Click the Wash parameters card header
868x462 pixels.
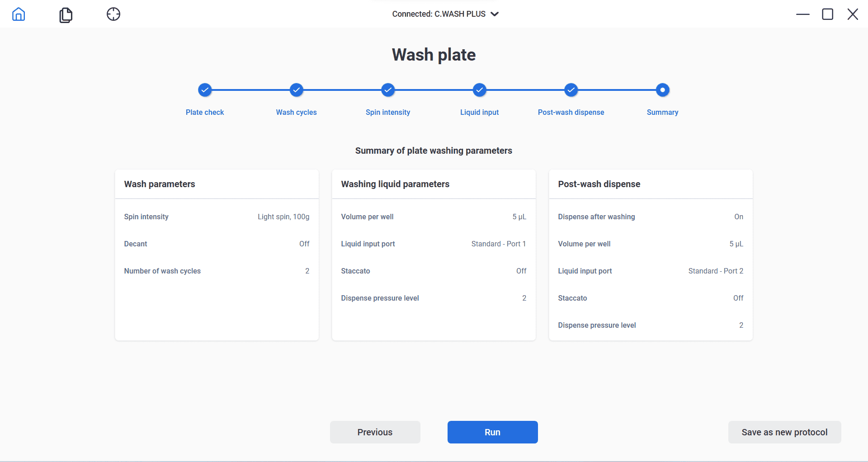(160, 184)
